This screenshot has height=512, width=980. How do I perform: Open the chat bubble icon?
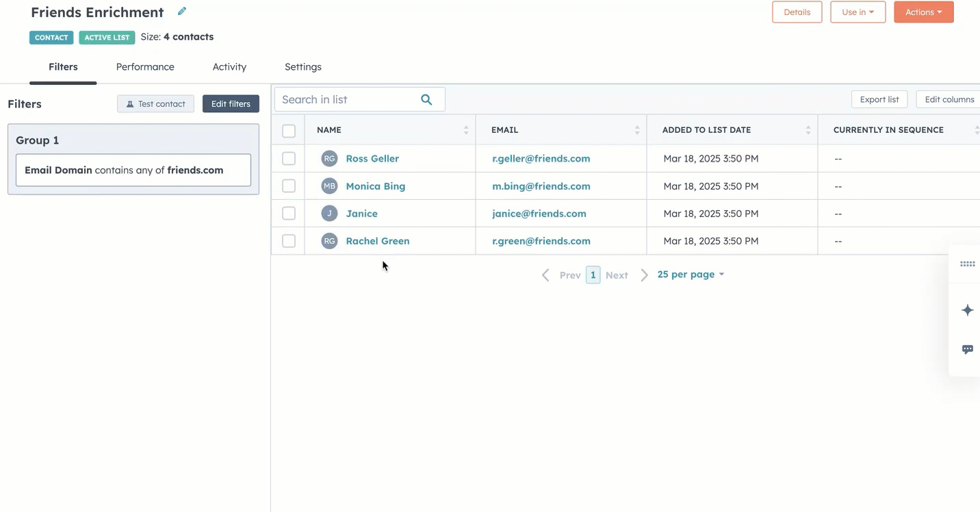[x=967, y=349]
